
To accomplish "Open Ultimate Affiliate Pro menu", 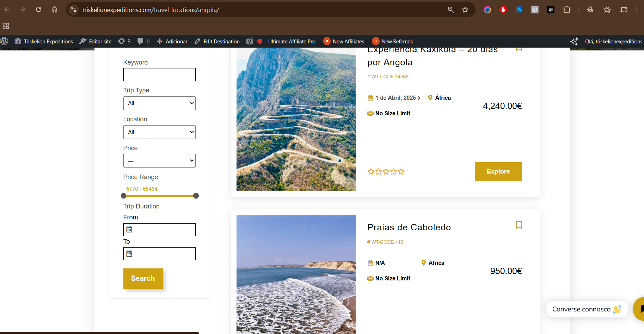I will [292, 41].
